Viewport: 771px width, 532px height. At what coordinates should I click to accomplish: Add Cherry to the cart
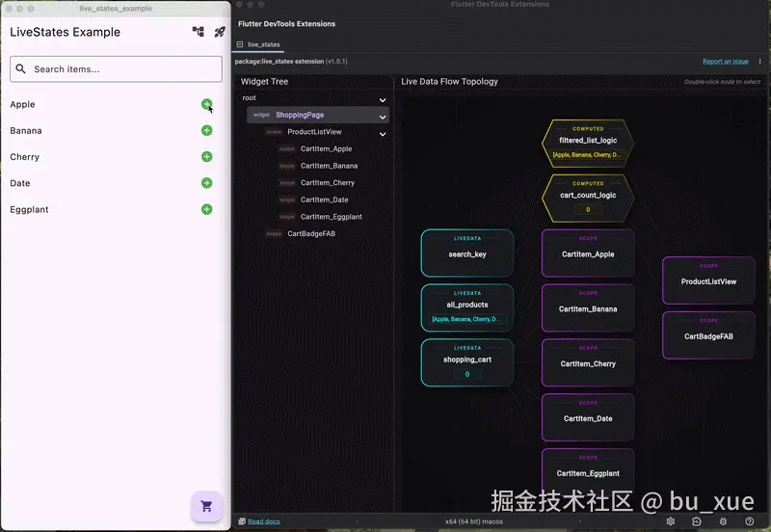click(206, 157)
